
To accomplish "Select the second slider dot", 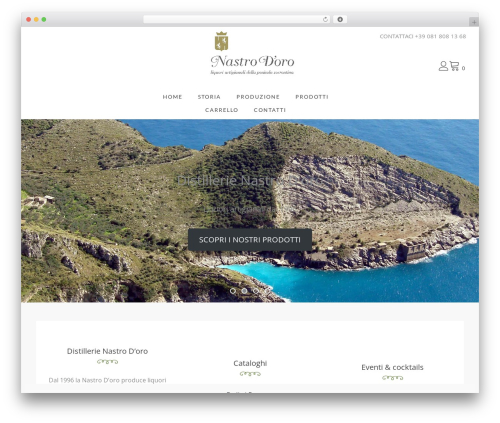I will point(244,291).
